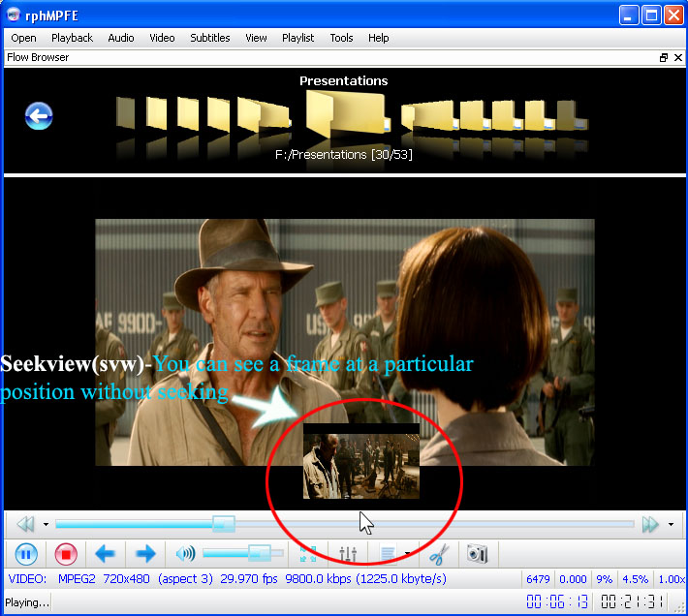Screen dimensions: 688x616
Task: Open the fast forward step dropdown arrow
Action: pyautogui.click(x=671, y=524)
